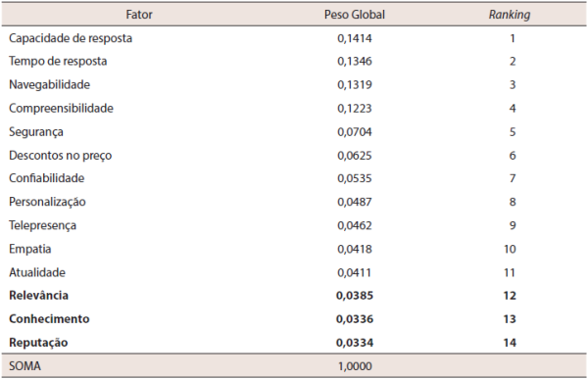
Task: Select the Descontos no preço cell
Action: [x=61, y=156]
